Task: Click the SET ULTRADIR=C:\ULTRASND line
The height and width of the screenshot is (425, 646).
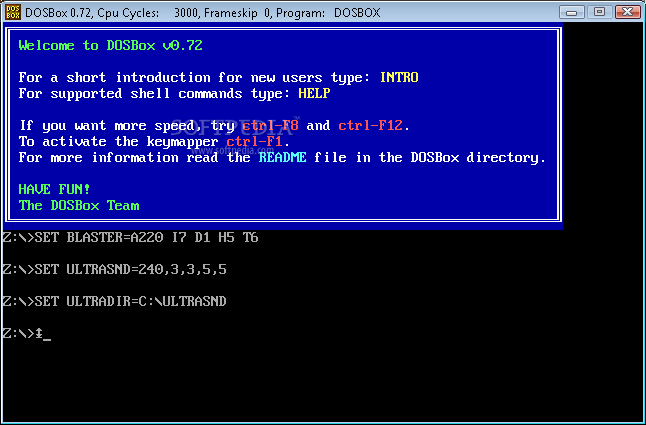Action: (115, 302)
